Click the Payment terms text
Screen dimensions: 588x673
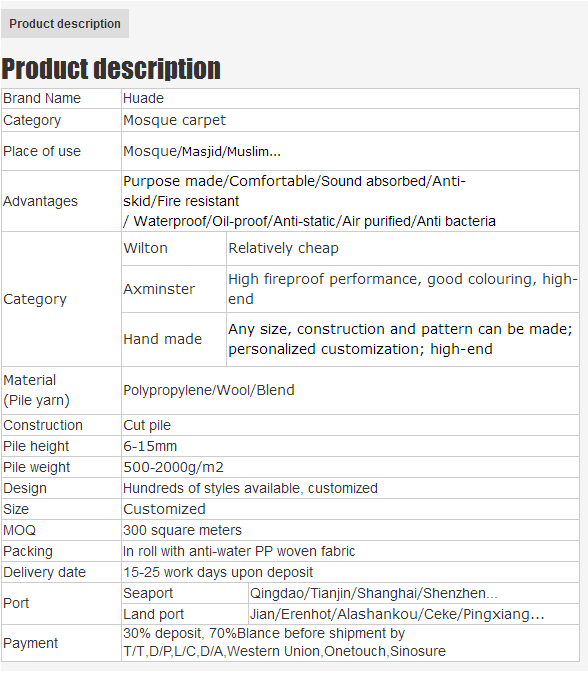(284, 643)
